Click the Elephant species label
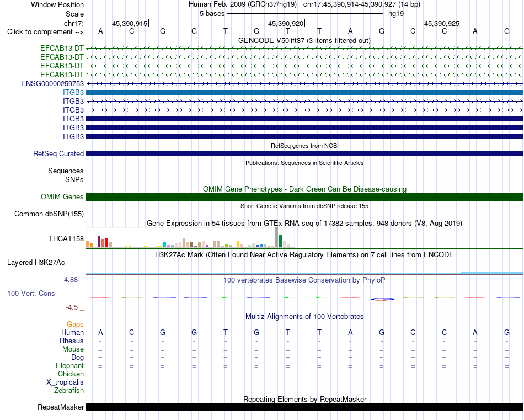This screenshot has height=420, width=524. click(69, 365)
